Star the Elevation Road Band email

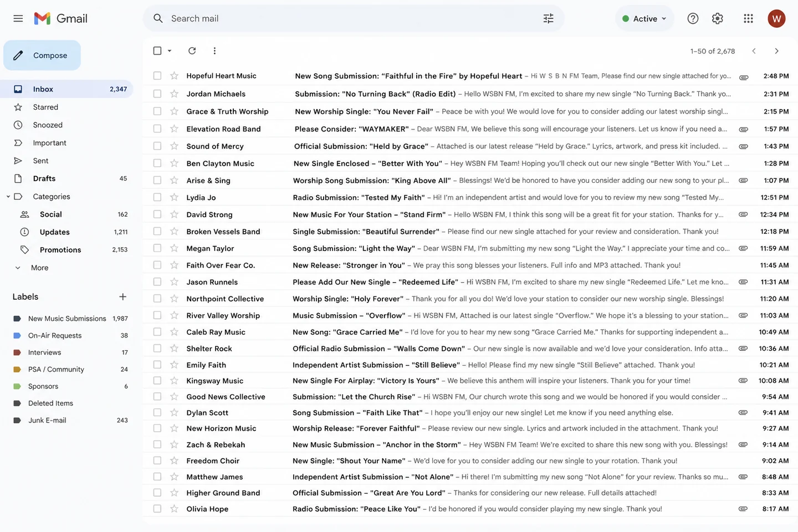174,129
